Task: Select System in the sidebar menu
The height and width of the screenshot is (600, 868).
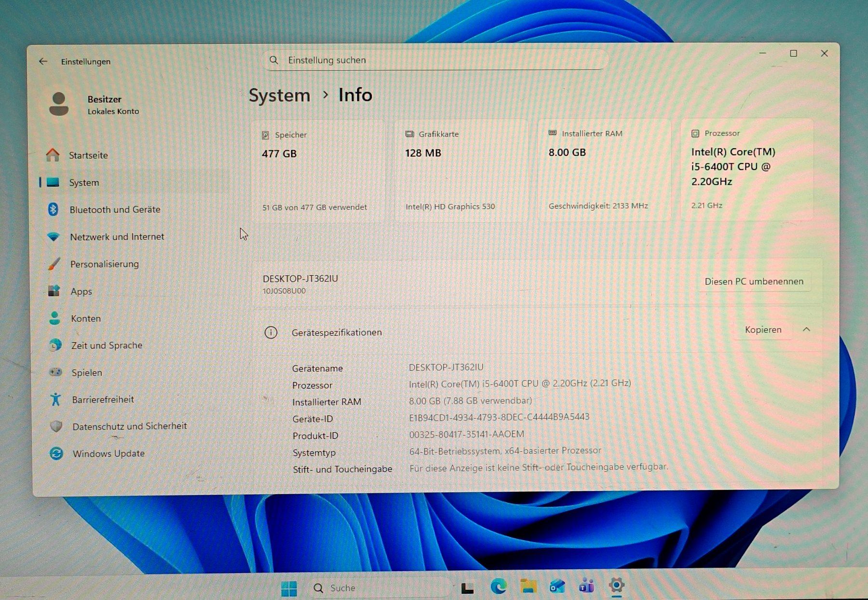Action: tap(83, 183)
